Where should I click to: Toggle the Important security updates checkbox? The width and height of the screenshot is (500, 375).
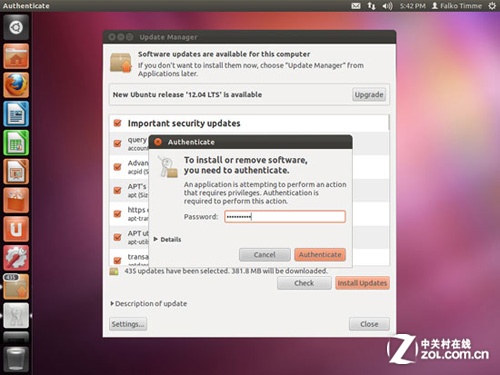click(117, 123)
